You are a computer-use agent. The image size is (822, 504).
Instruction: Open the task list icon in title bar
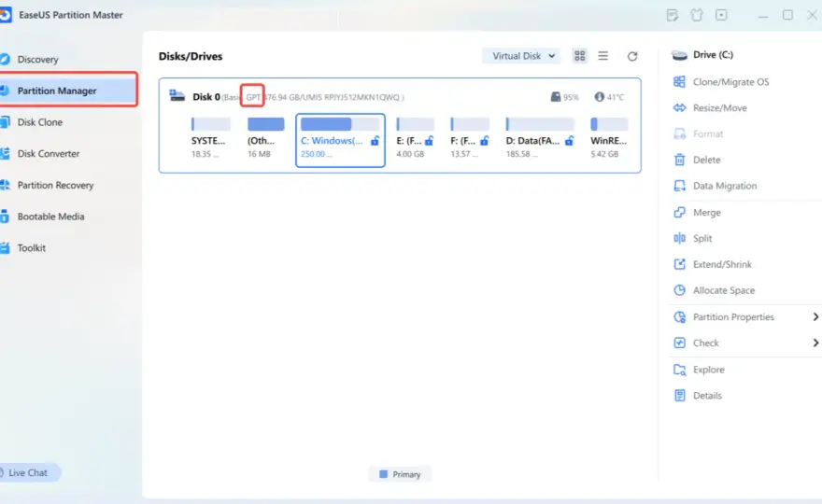point(672,15)
